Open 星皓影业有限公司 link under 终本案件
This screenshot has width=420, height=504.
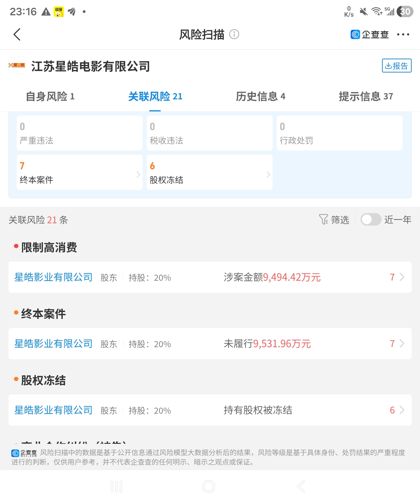pyautogui.click(x=53, y=344)
